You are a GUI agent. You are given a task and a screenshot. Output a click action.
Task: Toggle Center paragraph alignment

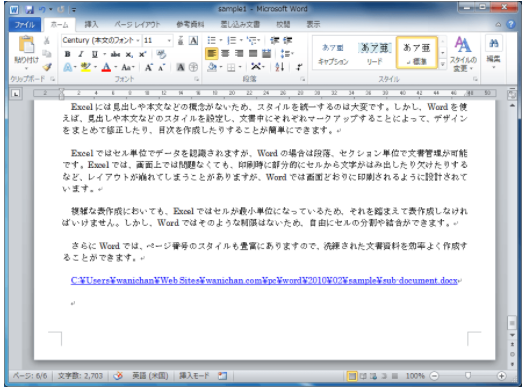225,53
